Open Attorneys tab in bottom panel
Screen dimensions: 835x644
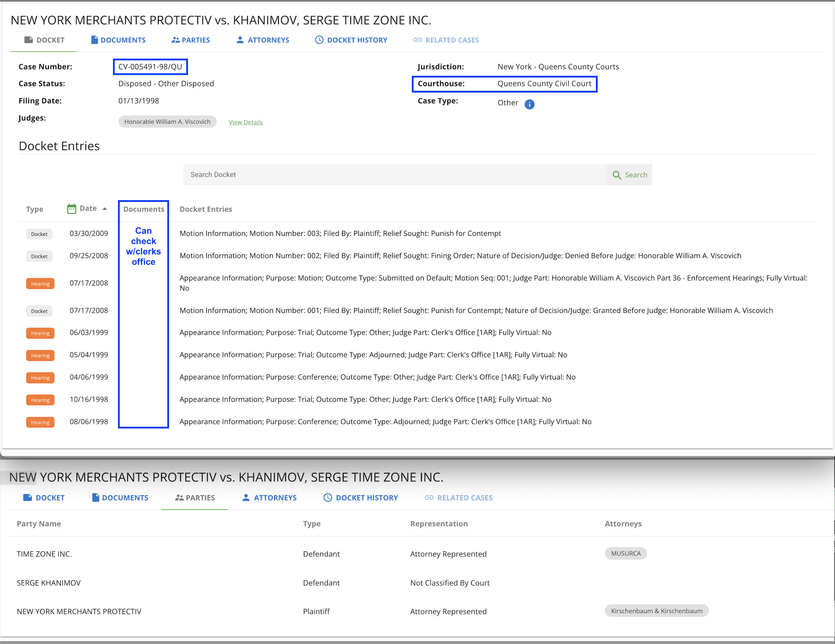coord(269,497)
